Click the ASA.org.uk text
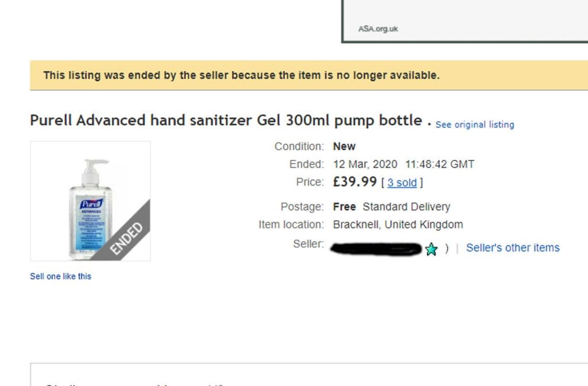This screenshot has width=588, height=386. point(378,29)
